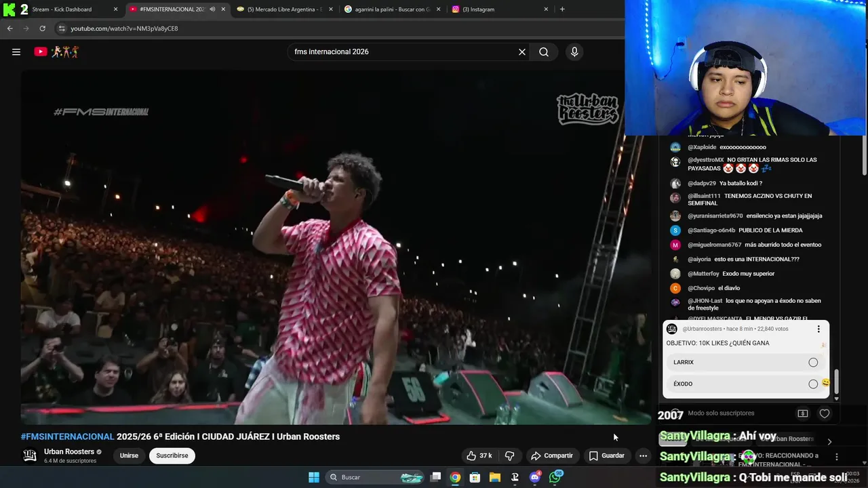This screenshot has height=488, width=868.
Task: Reload the page in Chrome
Action: click(x=42, y=28)
